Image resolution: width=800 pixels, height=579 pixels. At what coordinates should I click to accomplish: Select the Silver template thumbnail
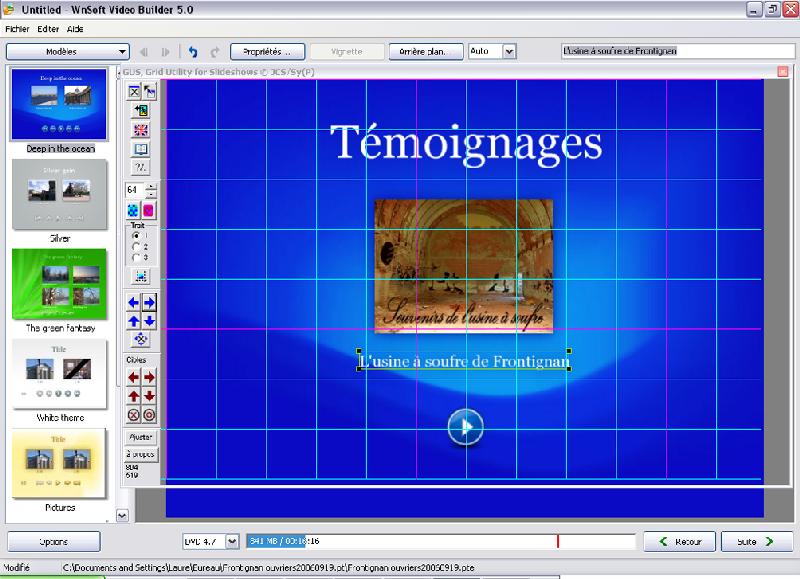tap(59, 194)
